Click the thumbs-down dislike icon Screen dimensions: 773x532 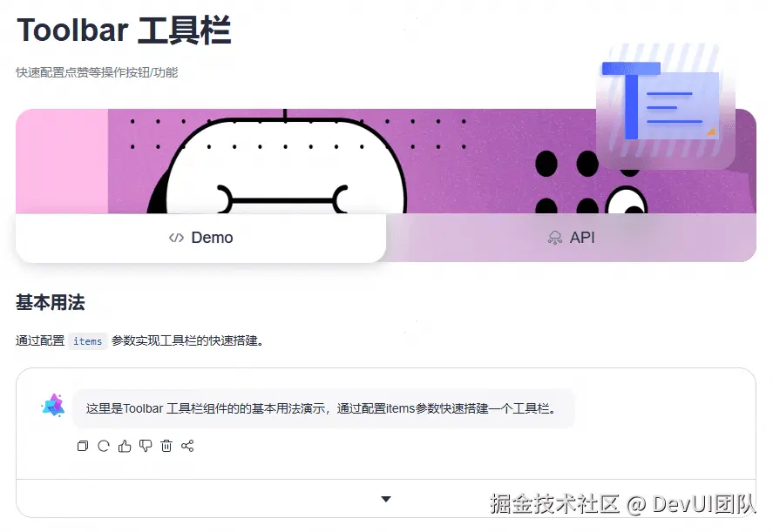(x=146, y=446)
